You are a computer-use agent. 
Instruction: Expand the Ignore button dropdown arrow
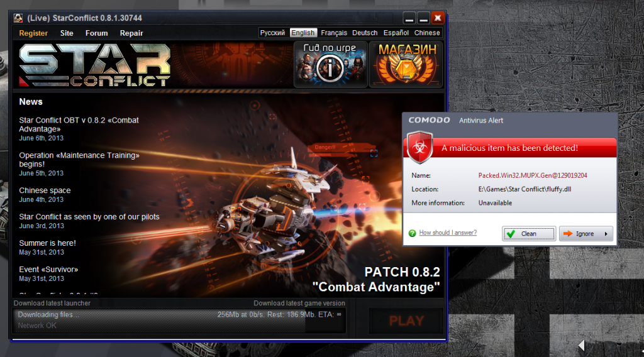tap(606, 234)
